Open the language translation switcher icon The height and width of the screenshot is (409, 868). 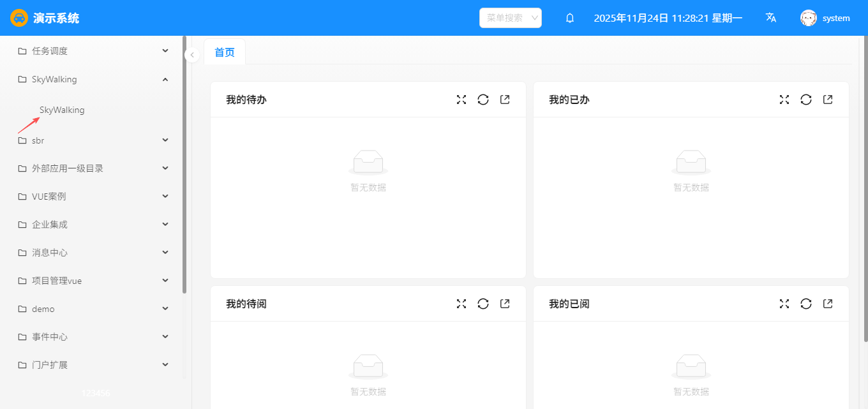[771, 18]
